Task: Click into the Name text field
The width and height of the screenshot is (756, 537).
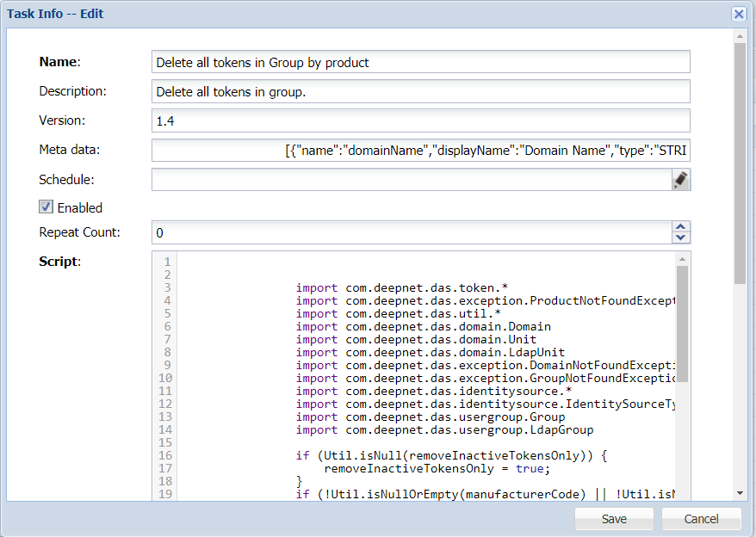Action: click(420, 62)
